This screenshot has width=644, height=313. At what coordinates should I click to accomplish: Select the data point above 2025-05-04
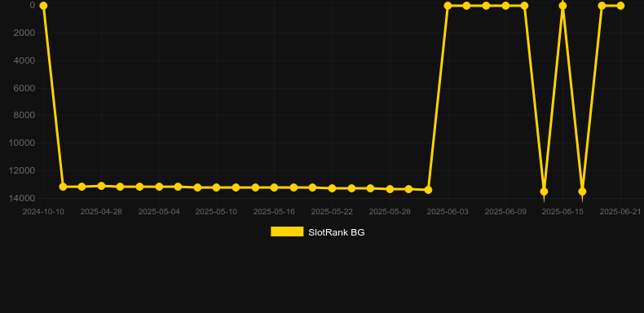pos(159,187)
